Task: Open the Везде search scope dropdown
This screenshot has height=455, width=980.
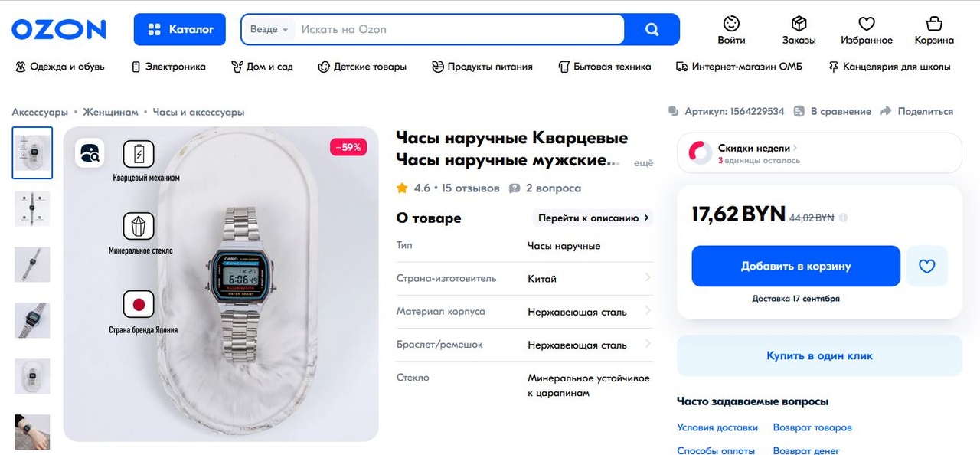Action: coord(269,29)
